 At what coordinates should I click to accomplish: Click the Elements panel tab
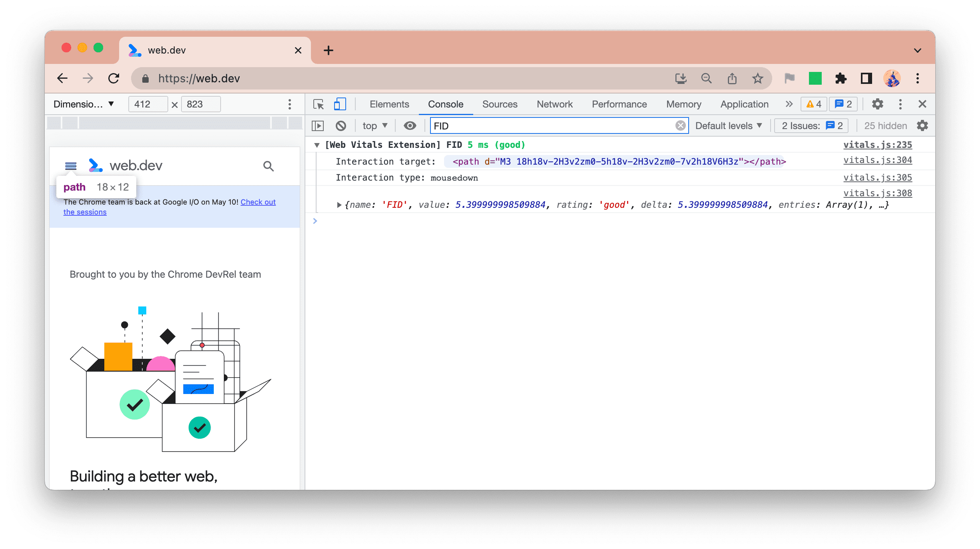(389, 103)
